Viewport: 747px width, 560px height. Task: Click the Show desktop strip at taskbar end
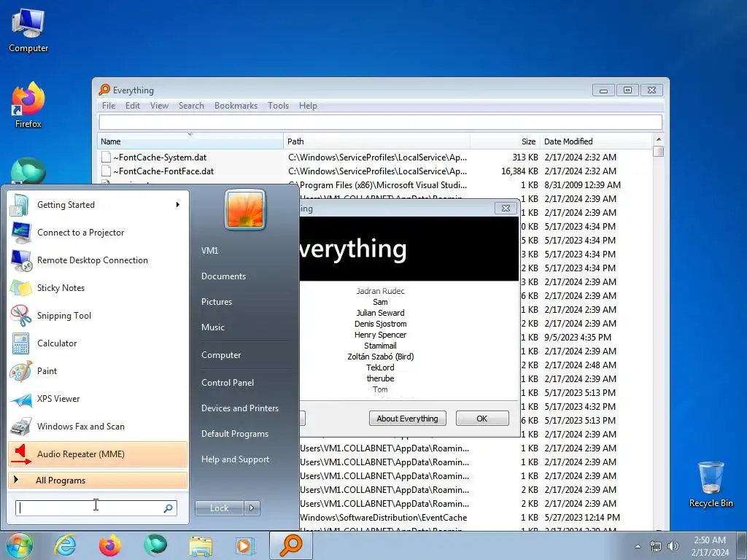click(x=742, y=546)
